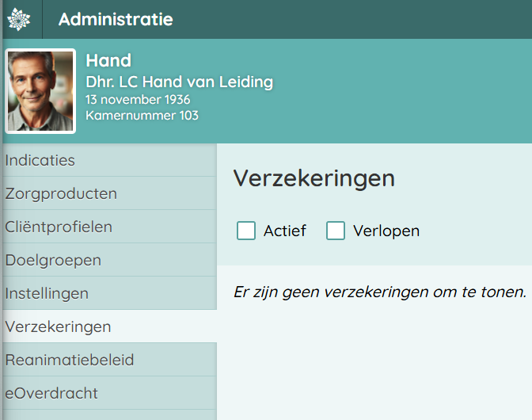Select Cliëntprofielen from the side menu
This screenshot has height=420, width=532.
click(59, 227)
